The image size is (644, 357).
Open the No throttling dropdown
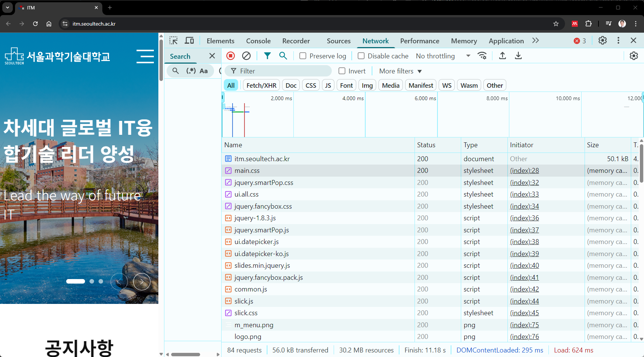pyautogui.click(x=443, y=56)
